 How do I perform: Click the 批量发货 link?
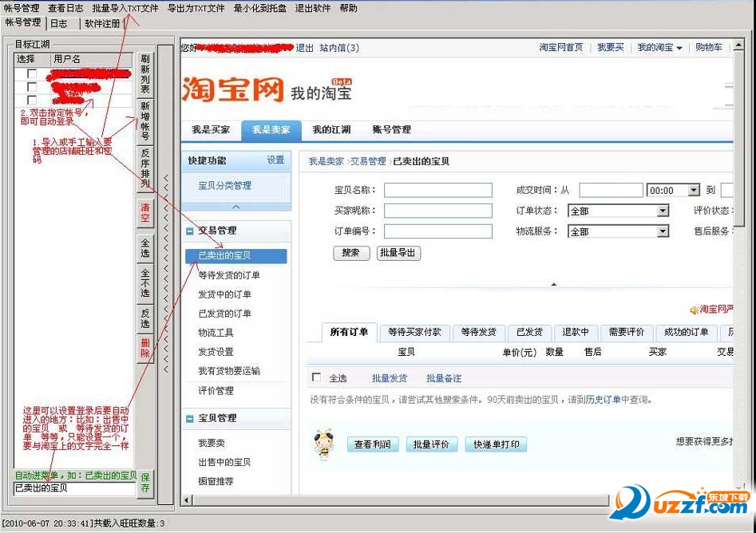click(389, 378)
